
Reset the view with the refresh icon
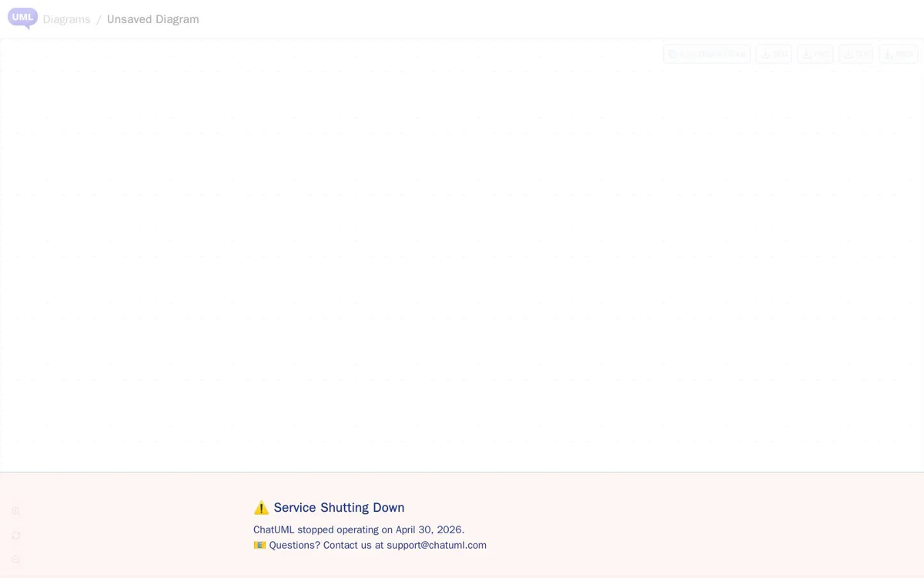(x=16, y=536)
